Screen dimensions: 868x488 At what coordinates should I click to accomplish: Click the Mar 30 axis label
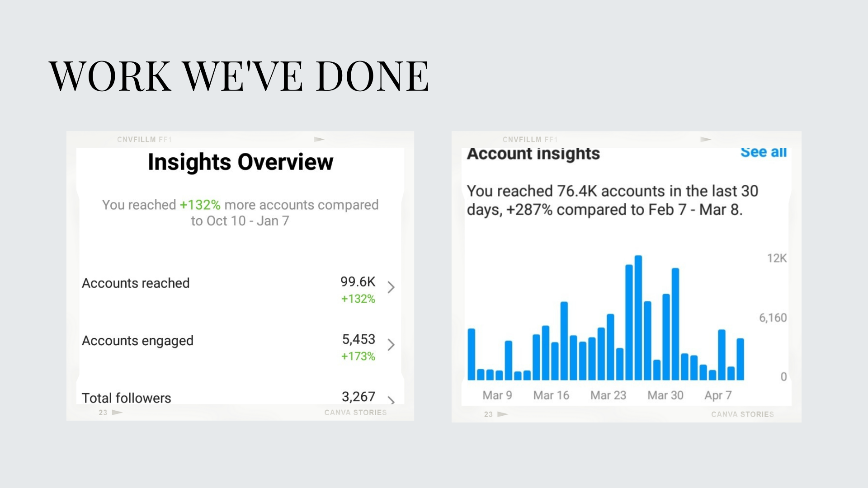(x=665, y=395)
